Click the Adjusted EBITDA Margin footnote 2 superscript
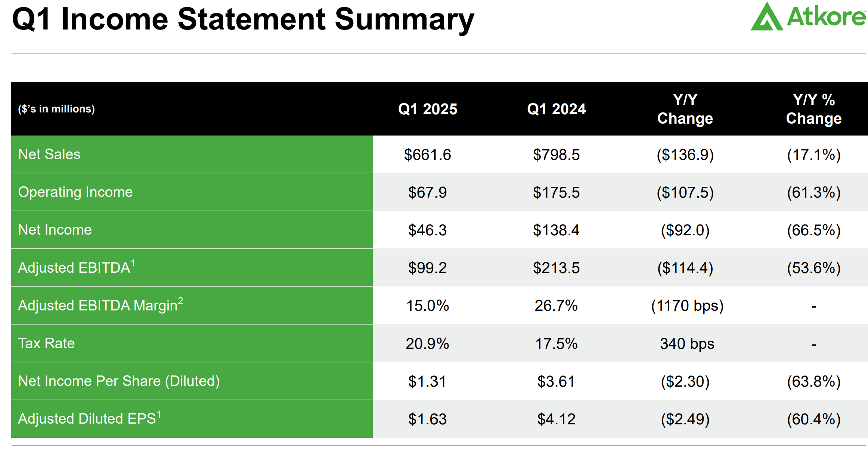 coord(180,301)
